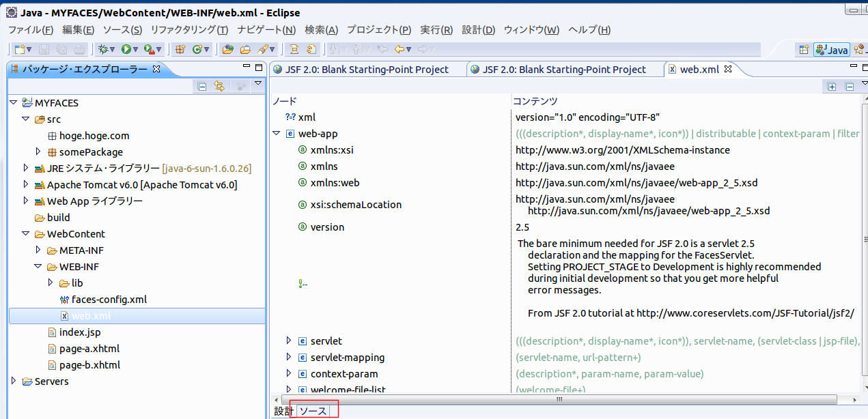
Task: Click the External Tools run icon
Action: pos(149,49)
